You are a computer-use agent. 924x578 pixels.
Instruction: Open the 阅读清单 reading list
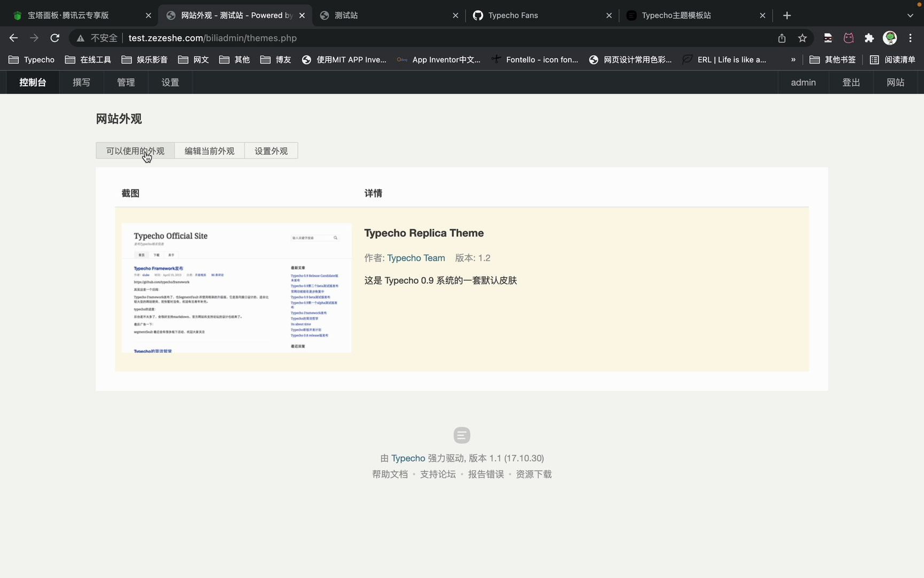[892, 60]
